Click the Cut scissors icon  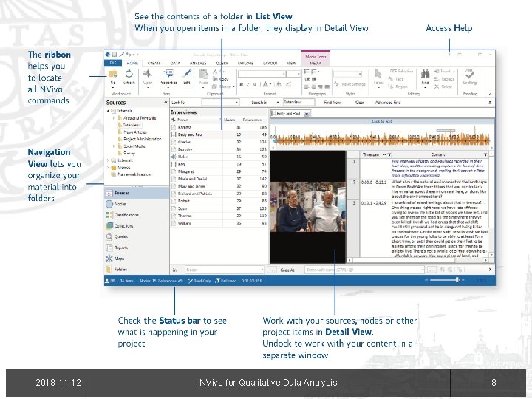click(215, 71)
